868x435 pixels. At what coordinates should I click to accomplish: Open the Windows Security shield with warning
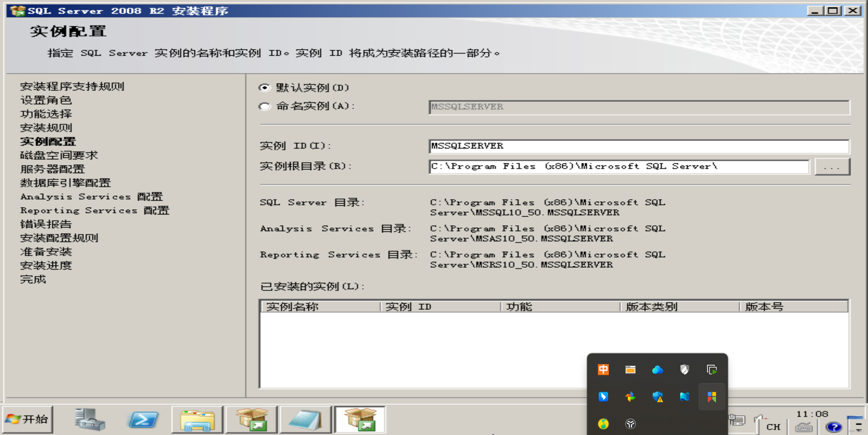pyautogui.click(x=657, y=396)
